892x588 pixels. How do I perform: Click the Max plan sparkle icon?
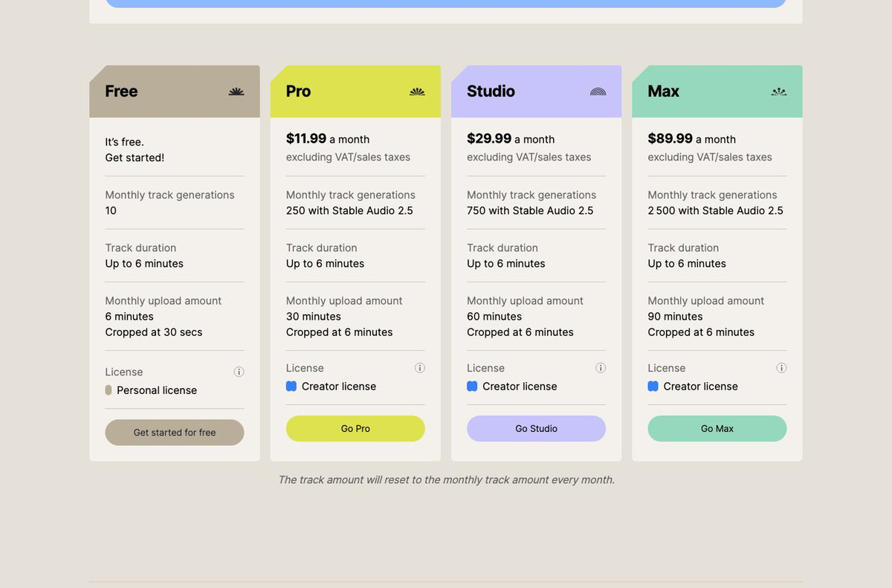tap(779, 91)
